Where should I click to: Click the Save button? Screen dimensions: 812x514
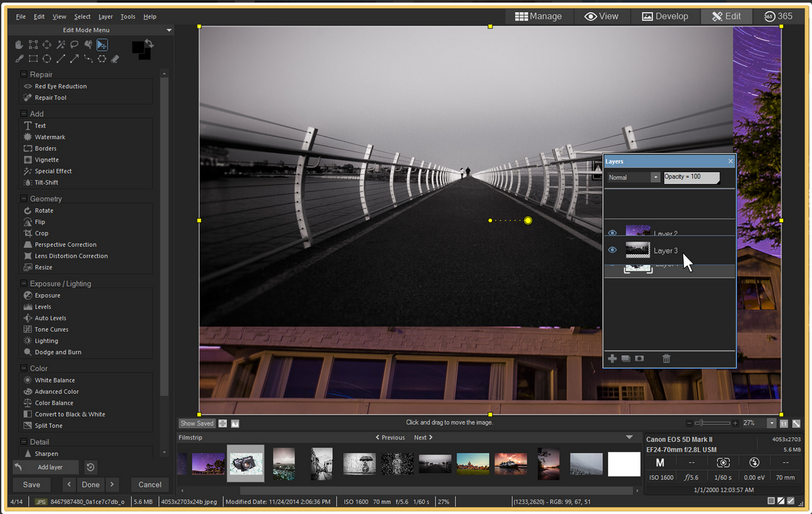tap(32, 484)
